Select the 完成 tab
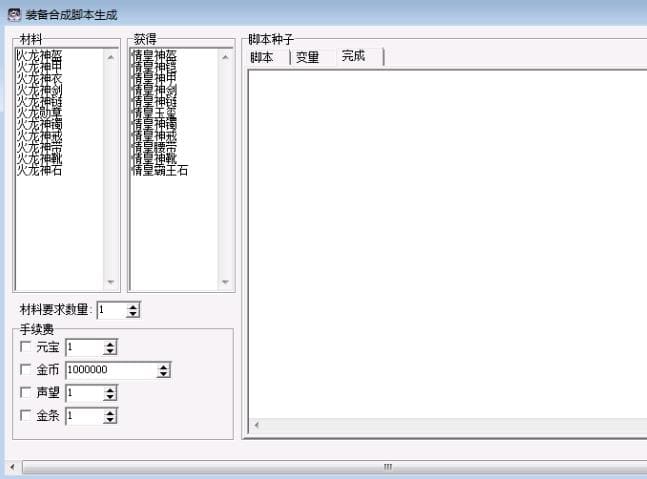Image resolution: width=647 pixels, height=479 pixels. click(x=354, y=56)
